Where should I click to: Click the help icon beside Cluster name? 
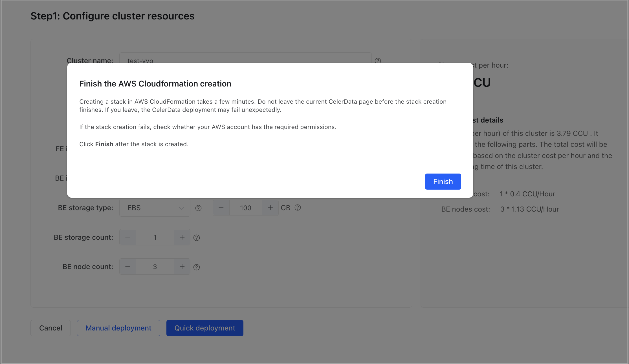378,61
